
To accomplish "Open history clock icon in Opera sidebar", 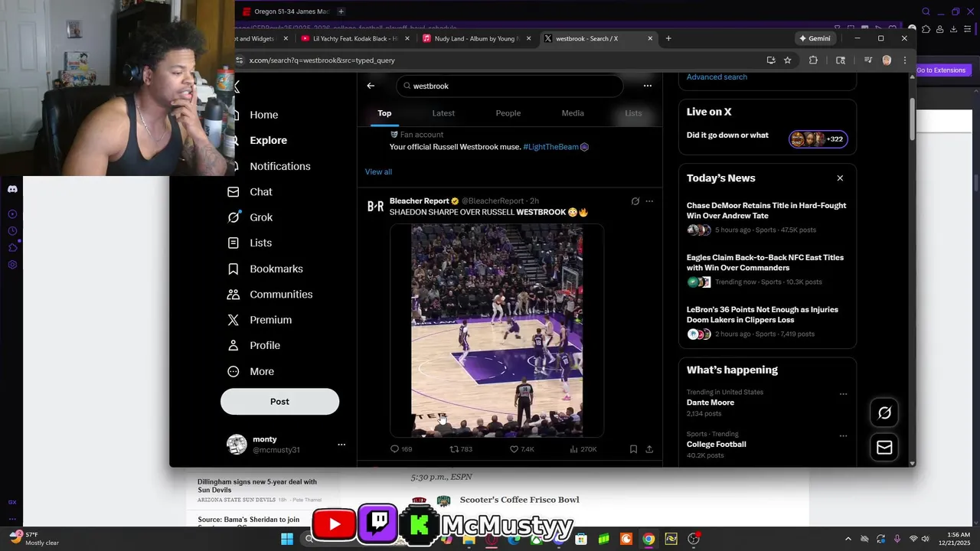I will pos(12,231).
